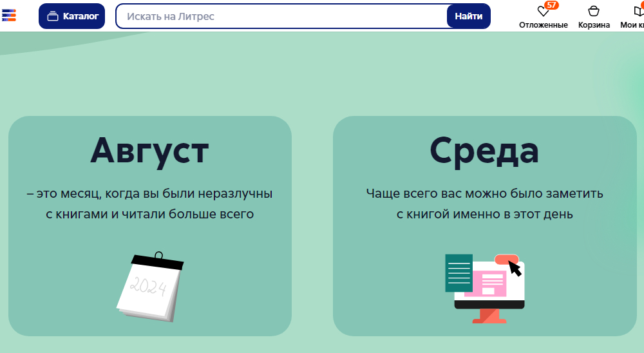This screenshot has width=644, height=353.
Task: Open the Корзина basket icon
Action: pyautogui.click(x=594, y=11)
